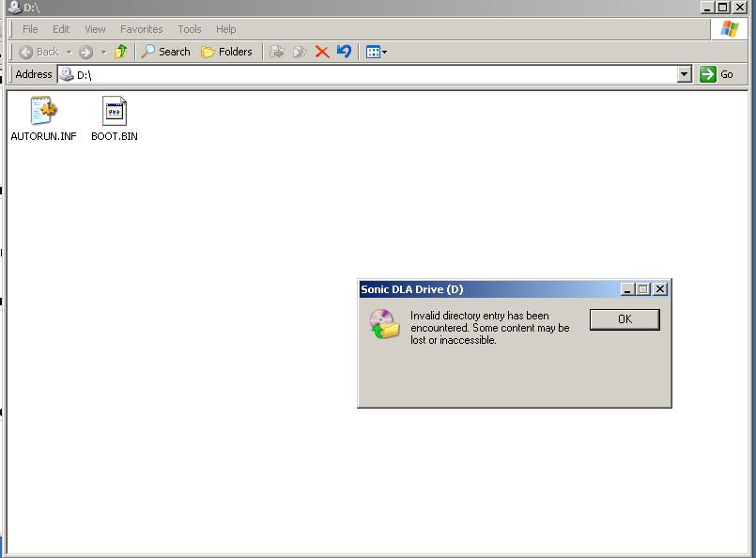This screenshot has width=756, height=558.
Task: Click the Back arrow icon
Action: click(26, 52)
